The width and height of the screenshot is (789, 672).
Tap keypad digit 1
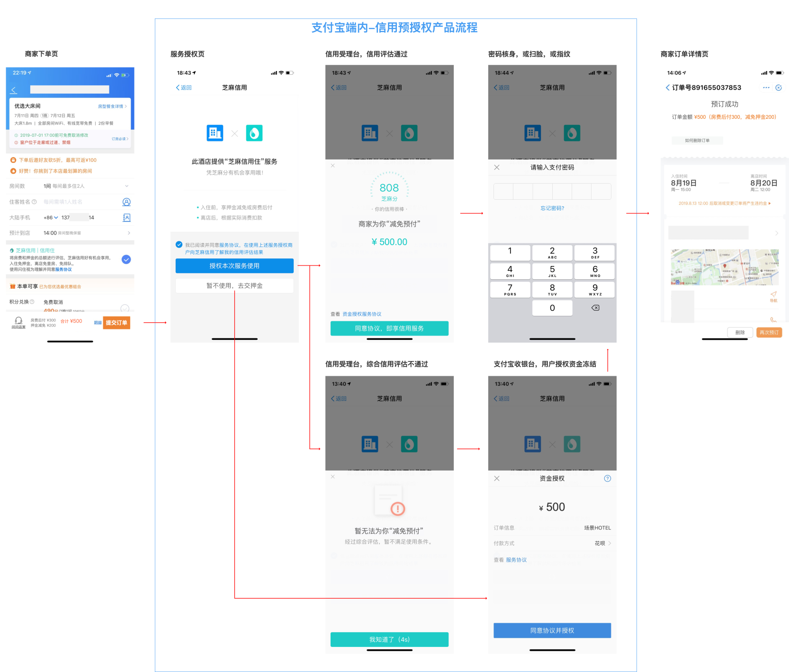pyautogui.click(x=510, y=253)
